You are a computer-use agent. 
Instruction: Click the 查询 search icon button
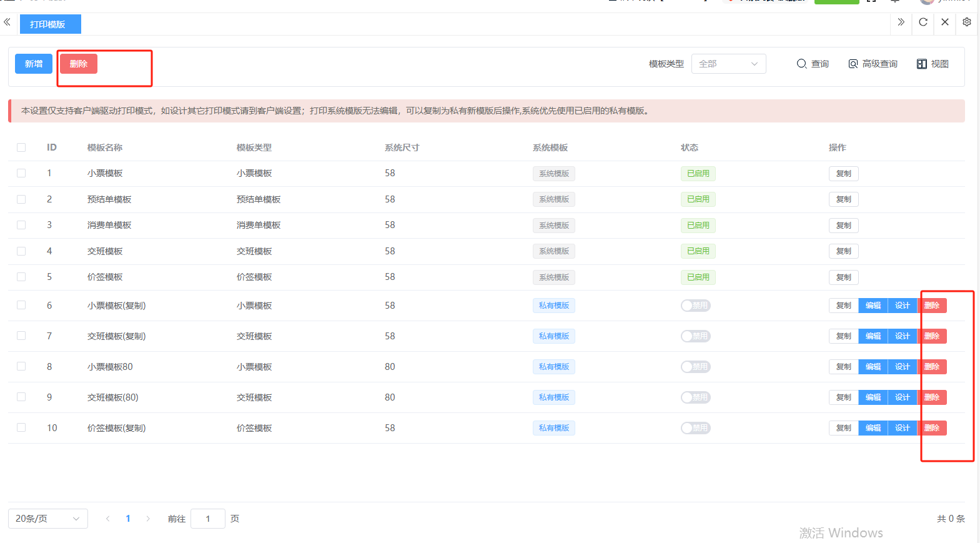click(x=812, y=64)
